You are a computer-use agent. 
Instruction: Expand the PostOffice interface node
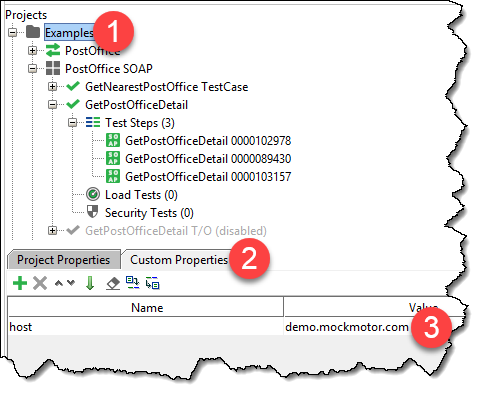coord(32,51)
